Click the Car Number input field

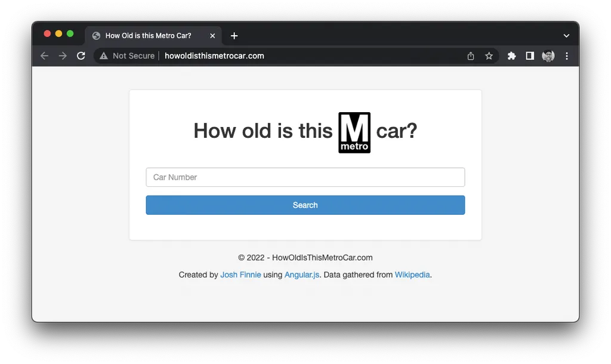click(305, 177)
